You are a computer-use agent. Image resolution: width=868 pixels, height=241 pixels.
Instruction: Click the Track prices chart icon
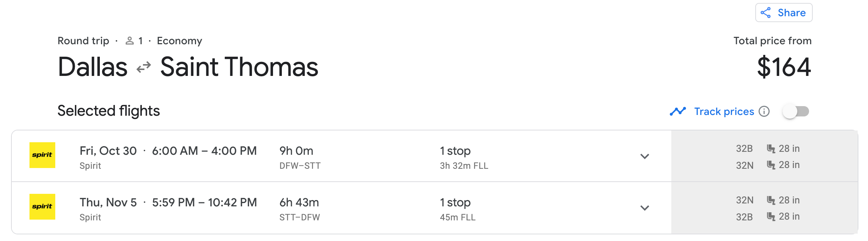click(x=678, y=111)
